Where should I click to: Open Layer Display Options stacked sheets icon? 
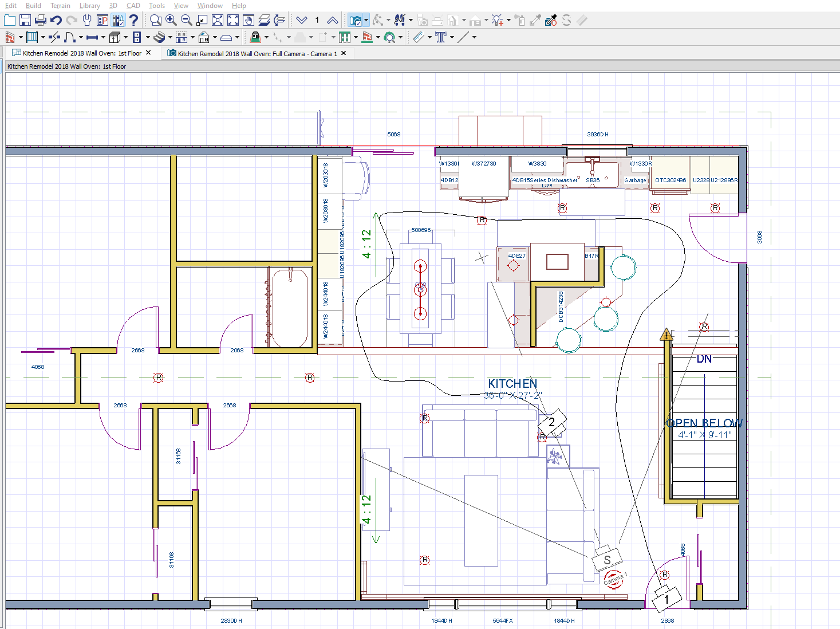coord(264,20)
